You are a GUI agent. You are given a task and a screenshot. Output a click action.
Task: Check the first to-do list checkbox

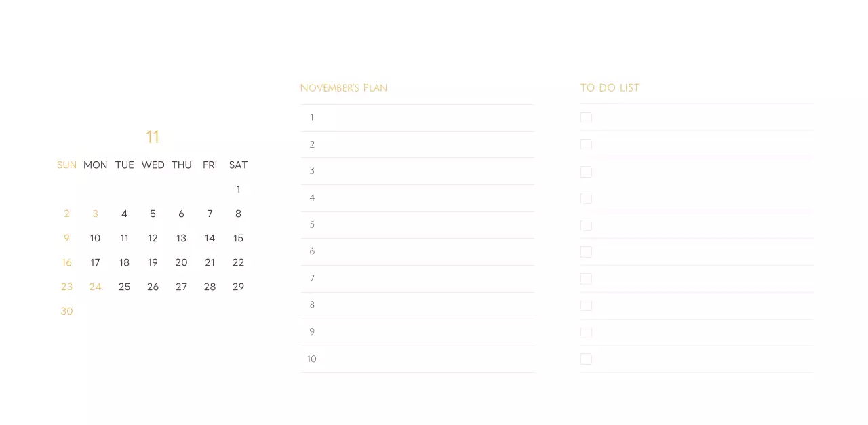click(x=586, y=118)
